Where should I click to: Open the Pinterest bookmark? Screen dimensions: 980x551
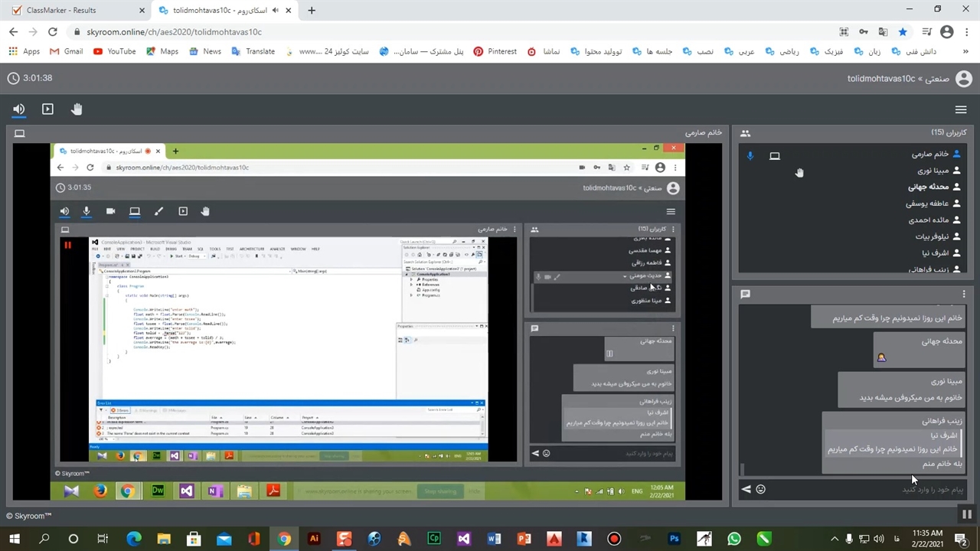coord(495,51)
